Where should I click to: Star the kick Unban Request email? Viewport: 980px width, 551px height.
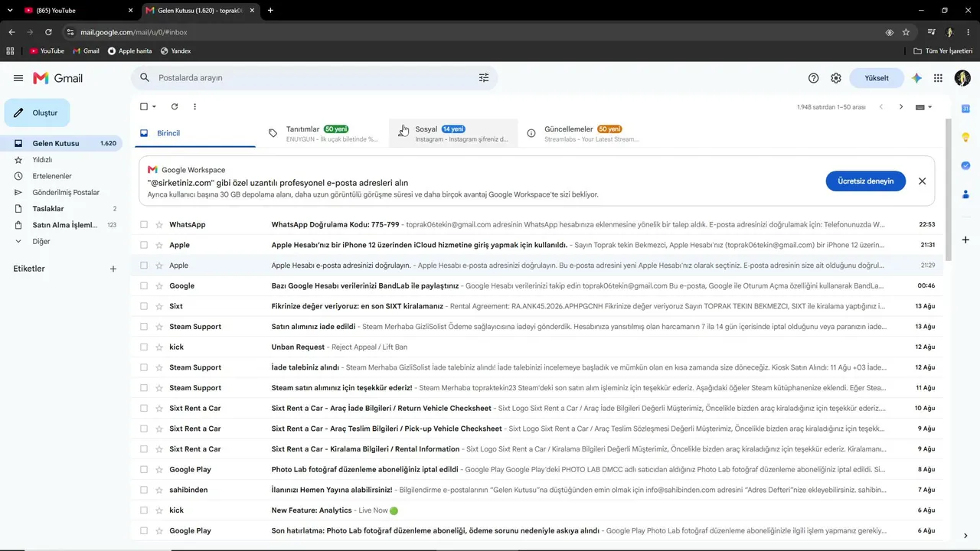pos(159,347)
